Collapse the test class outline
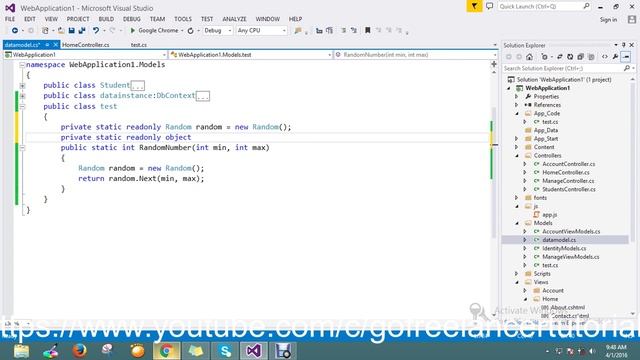Viewport: 640px width, 360px height. tap(22, 107)
